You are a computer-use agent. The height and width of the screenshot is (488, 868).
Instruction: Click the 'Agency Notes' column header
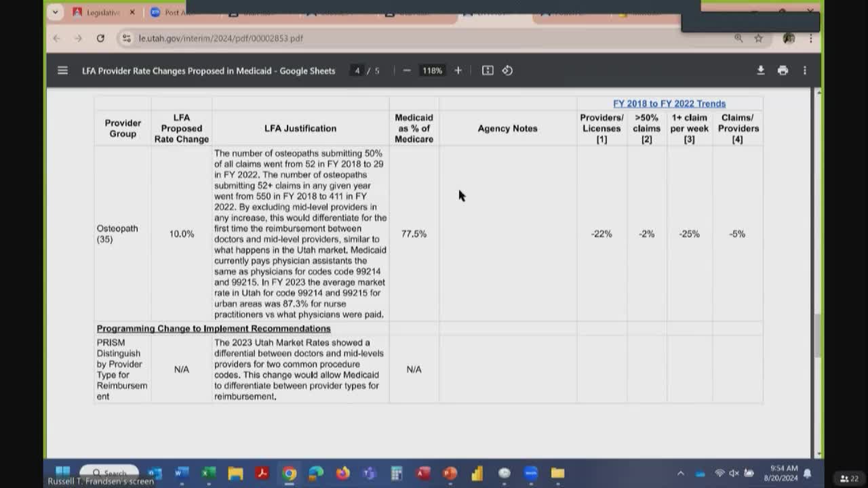(x=507, y=128)
